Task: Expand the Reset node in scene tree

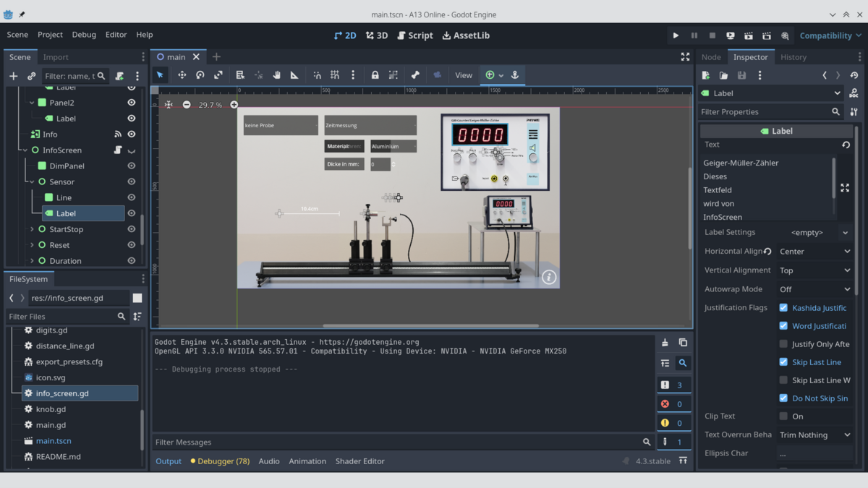Action: tap(32, 245)
